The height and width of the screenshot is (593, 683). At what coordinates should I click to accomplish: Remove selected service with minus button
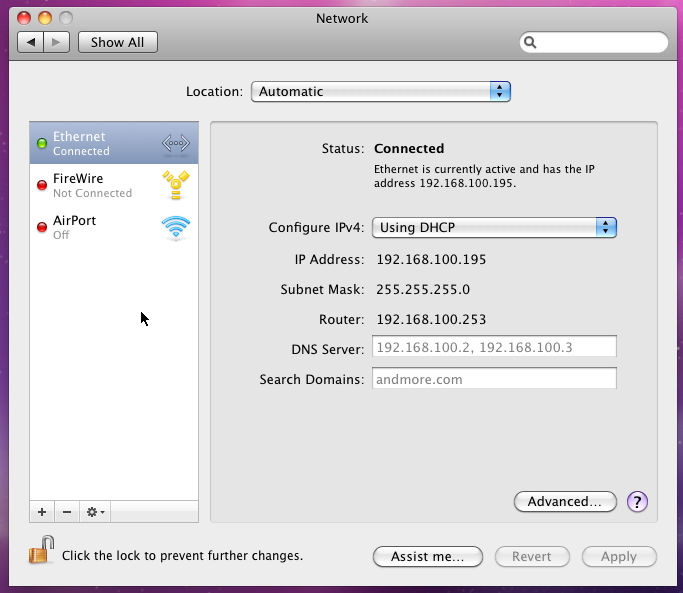67,511
